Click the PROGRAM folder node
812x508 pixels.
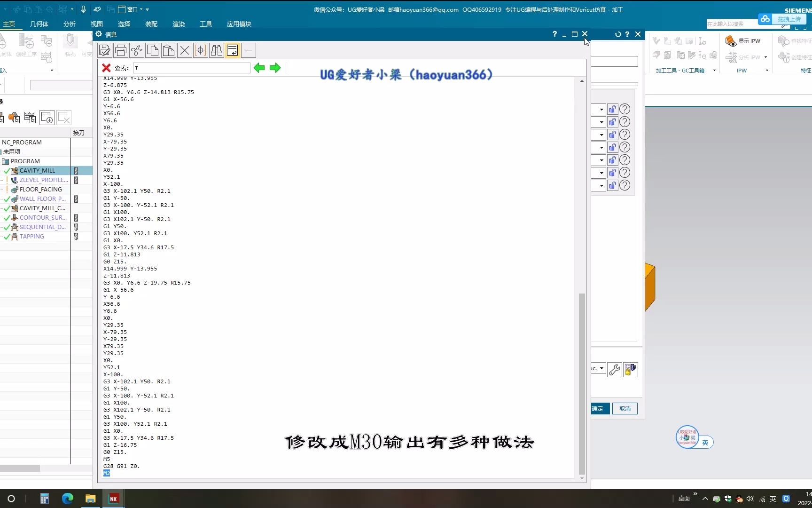click(25, 161)
